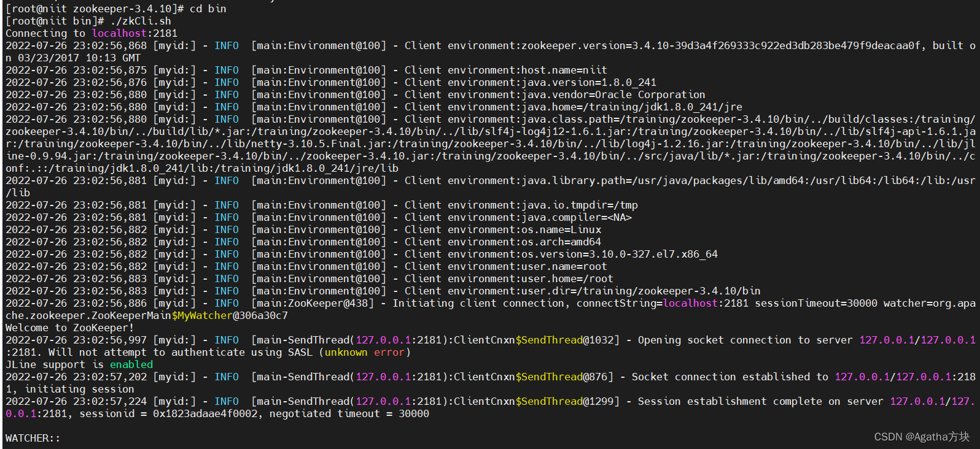Click 'JLine support is enabled' line
The image size is (980, 449).
(x=79, y=364)
